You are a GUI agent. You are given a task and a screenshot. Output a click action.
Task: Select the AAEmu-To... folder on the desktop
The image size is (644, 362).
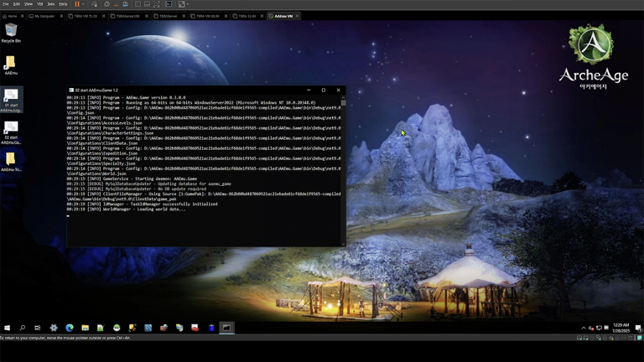tap(11, 161)
